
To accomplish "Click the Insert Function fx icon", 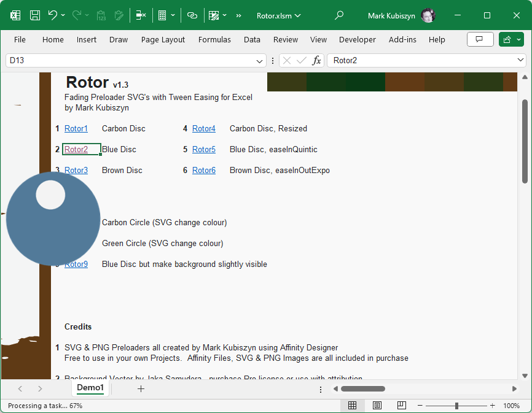I will point(316,61).
